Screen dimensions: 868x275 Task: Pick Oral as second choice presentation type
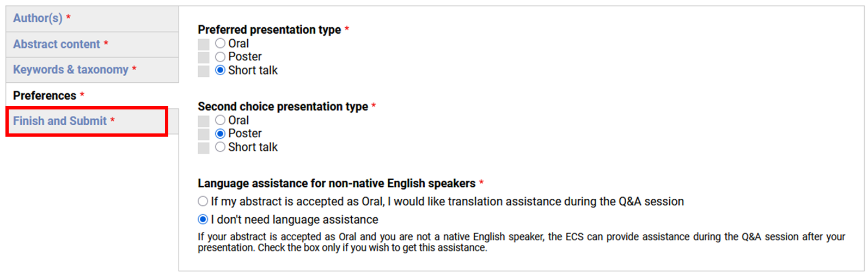[x=220, y=120]
